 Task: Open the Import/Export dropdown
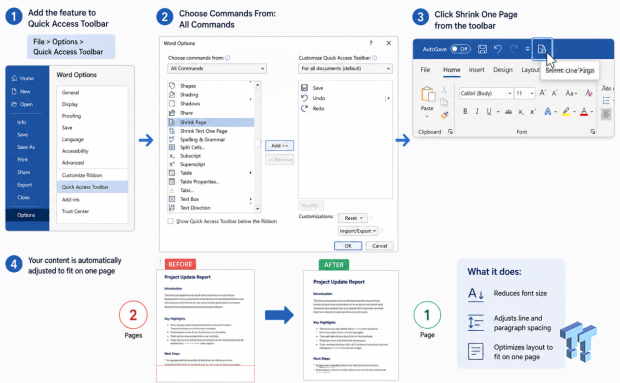click(x=358, y=231)
